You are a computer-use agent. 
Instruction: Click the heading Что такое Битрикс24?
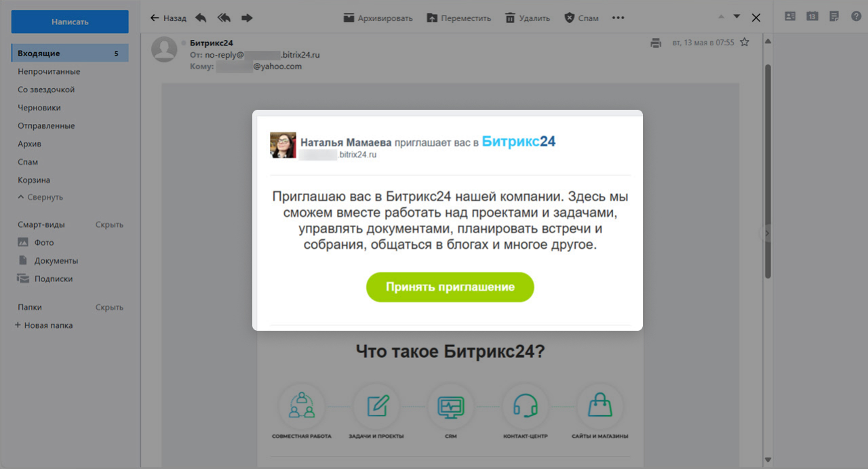pos(450,352)
